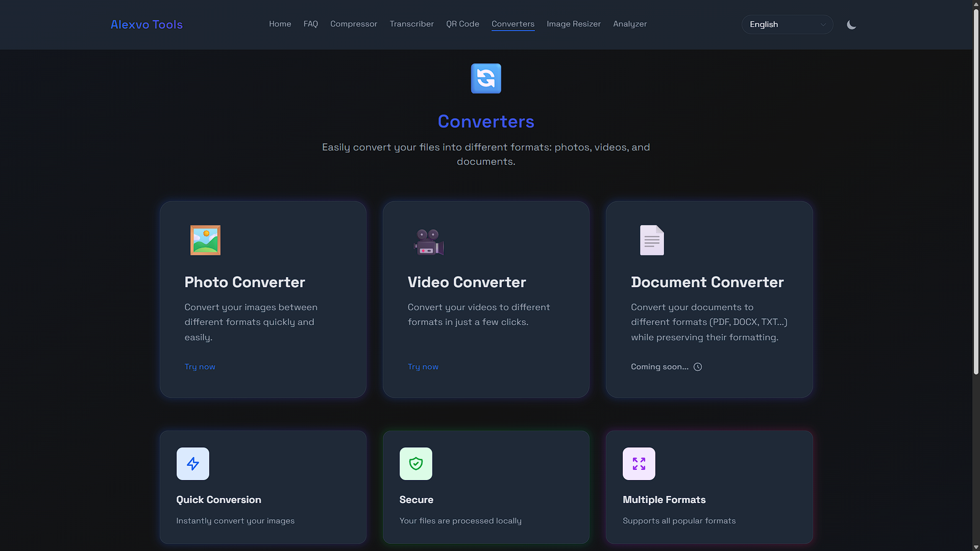Open the Compressor tool from navigation
Viewport: 980px width, 551px height.
[x=354, y=24]
